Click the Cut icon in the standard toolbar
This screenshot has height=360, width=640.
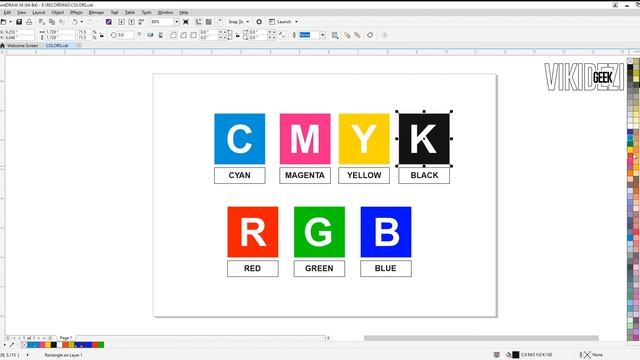pyautogui.click(x=42, y=22)
